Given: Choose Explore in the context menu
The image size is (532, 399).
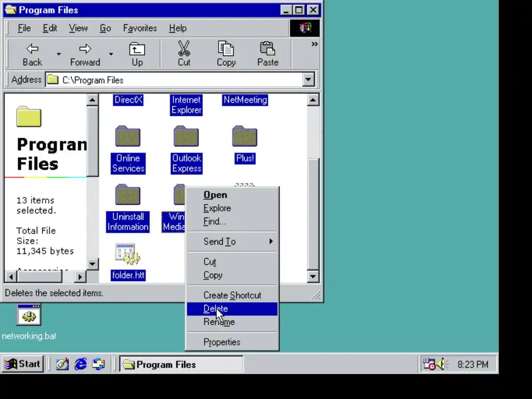Looking at the screenshot, I should point(232,208).
